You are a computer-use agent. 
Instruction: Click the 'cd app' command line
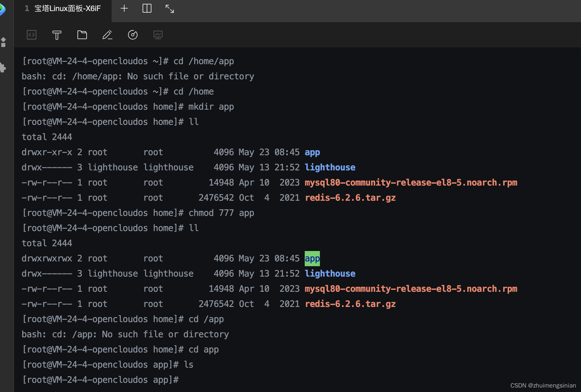pos(120,349)
